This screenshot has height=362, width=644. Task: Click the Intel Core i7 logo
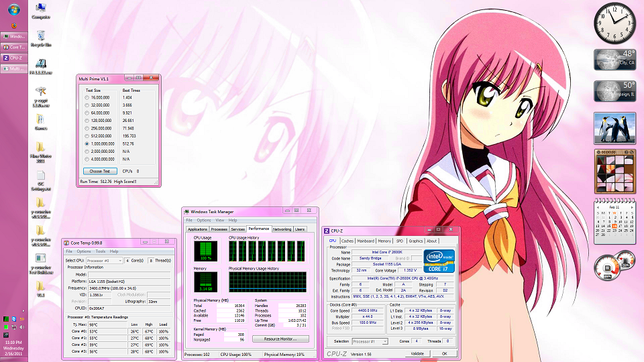[x=440, y=261]
